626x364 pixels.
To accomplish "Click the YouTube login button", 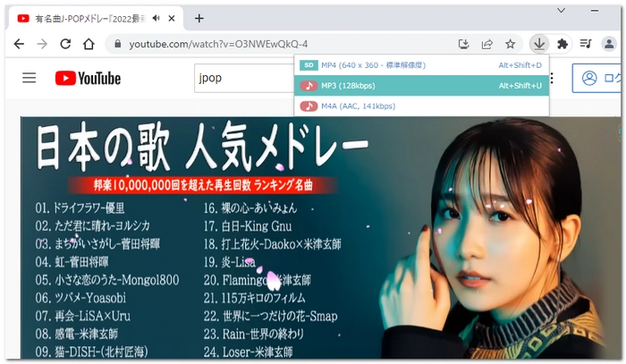I will point(597,78).
